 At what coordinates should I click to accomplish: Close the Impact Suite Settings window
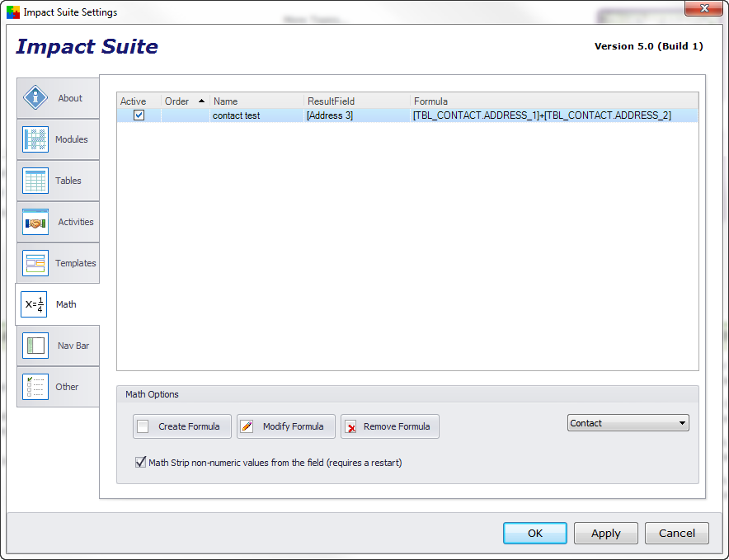coord(704,8)
